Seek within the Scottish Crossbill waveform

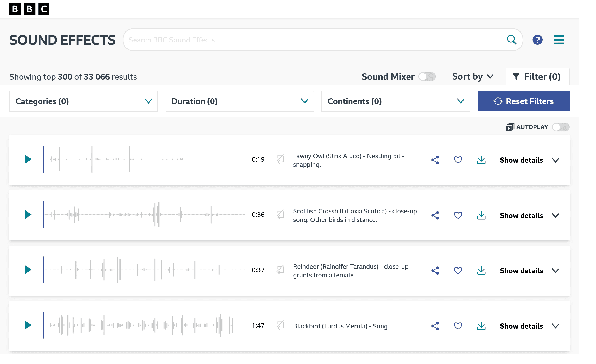[144, 215]
